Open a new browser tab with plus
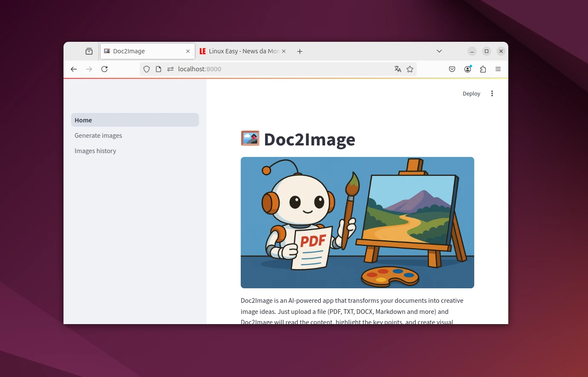Image resolution: width=588 pixels, height=377 pixels. (300, 51)
